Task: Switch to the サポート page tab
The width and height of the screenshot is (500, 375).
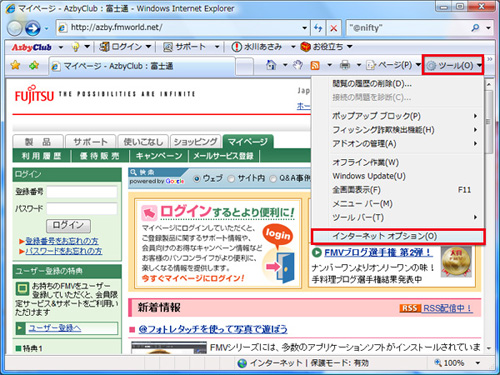Action: [x=90, y=142]
